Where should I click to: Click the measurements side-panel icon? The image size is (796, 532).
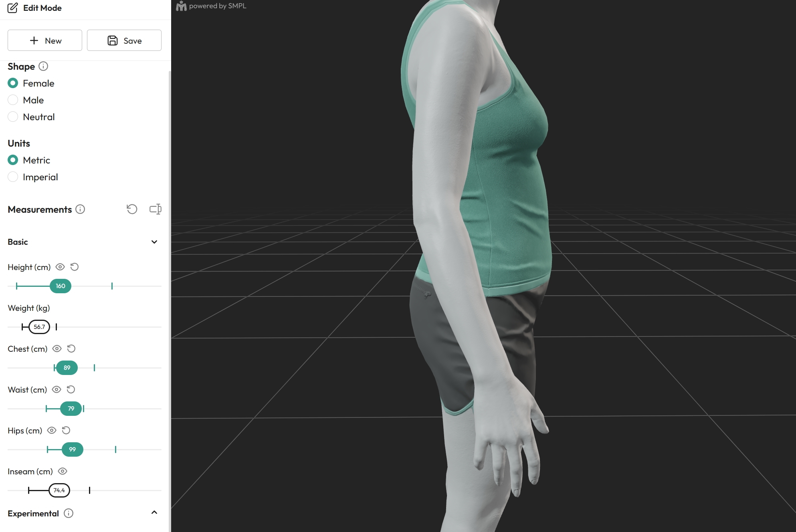click(x=155, y=209)
